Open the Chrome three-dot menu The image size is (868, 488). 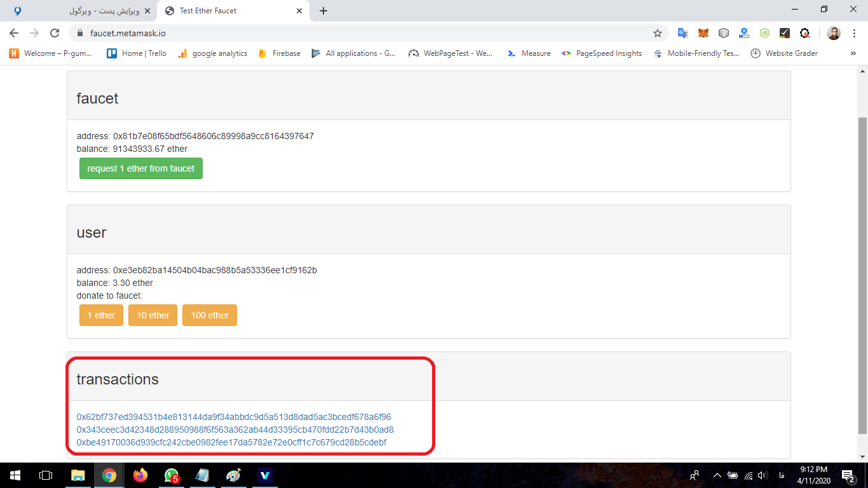855,33
